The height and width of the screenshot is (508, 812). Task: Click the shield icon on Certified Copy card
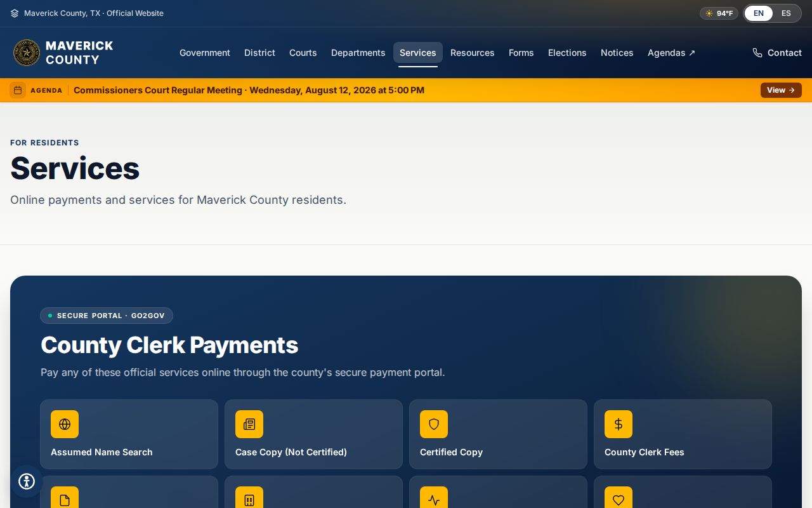click(434, 424)
